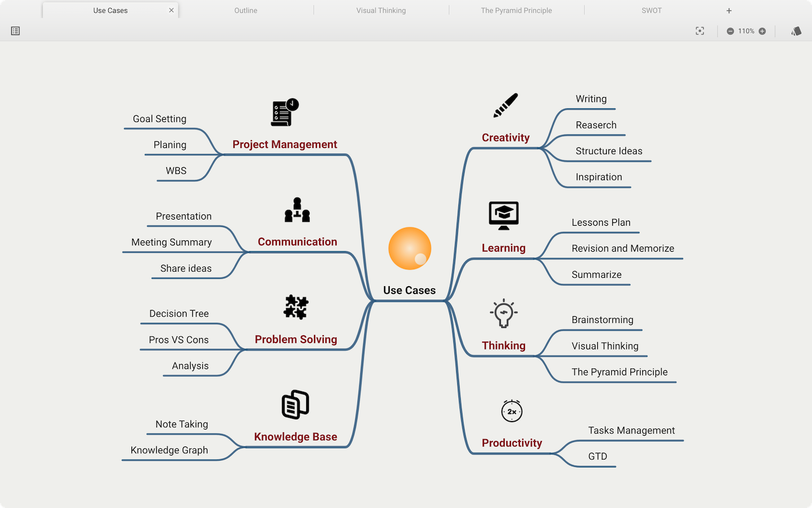Select the Problem Solving puzzle icon
812x508 pixels.
click(296, 307)
